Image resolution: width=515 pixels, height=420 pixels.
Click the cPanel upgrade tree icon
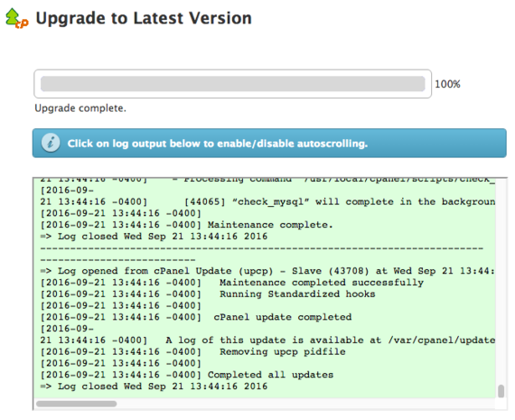coord(17,18)
